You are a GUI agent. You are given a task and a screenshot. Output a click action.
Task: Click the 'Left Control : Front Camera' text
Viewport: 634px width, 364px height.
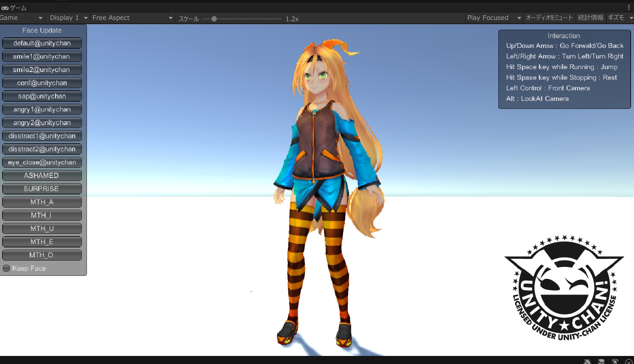pos(548,88)
